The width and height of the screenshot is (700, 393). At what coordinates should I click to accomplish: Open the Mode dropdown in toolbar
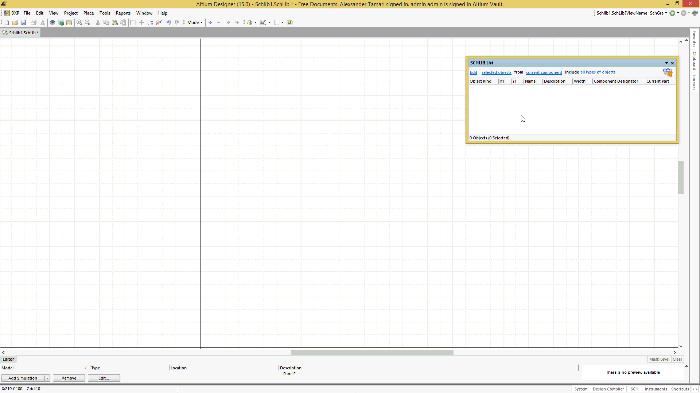coord(195,22)
